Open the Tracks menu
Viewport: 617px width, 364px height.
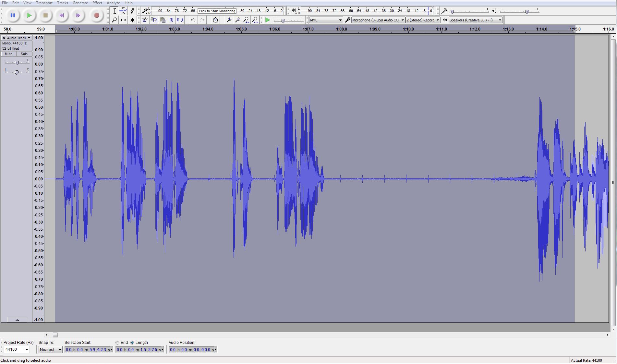pos(63,3)
